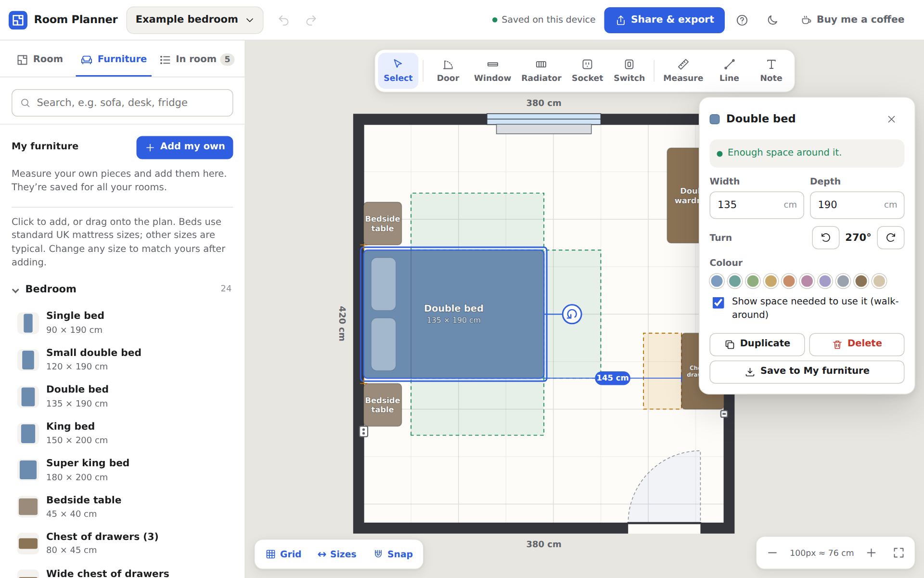The width and height of the screenshot is (924, 578).
Task: Choose the Measure tool
Action: tap(683, 71)
